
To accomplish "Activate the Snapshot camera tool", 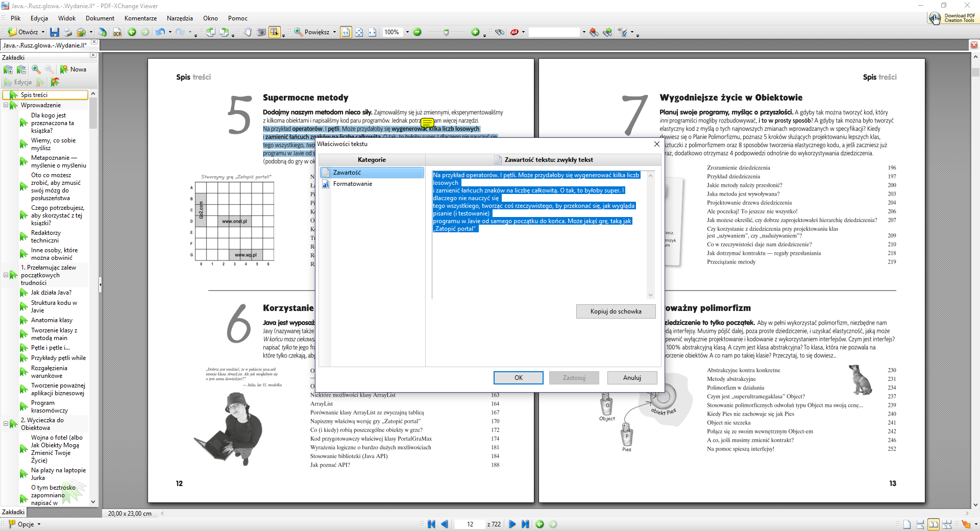I will click(261, 32).
